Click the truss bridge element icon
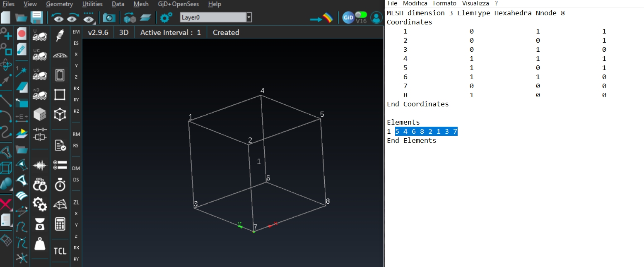 click(60, 56)
